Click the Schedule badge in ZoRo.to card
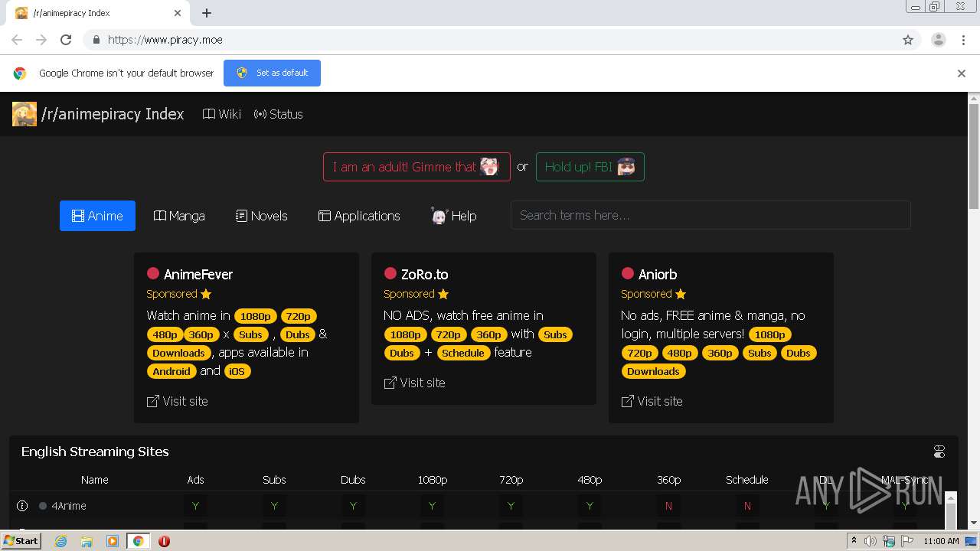This screenshot has width=980, height=551. pos(463,353)
